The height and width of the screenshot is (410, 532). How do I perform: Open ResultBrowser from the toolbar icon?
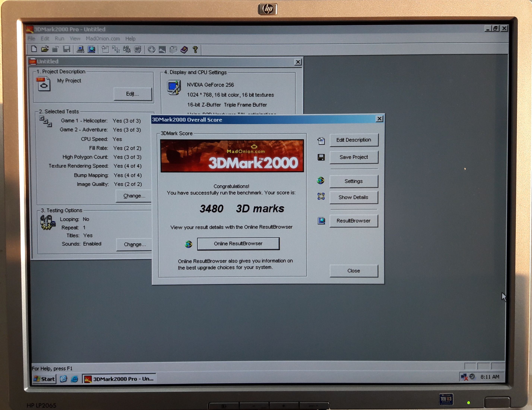(x=91, y=49)
